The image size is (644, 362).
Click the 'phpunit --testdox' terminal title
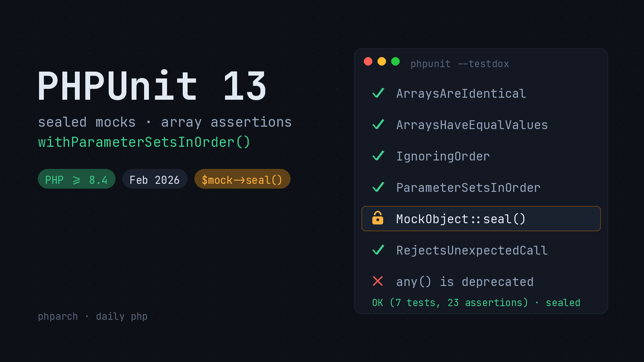(x=460, y=64)
